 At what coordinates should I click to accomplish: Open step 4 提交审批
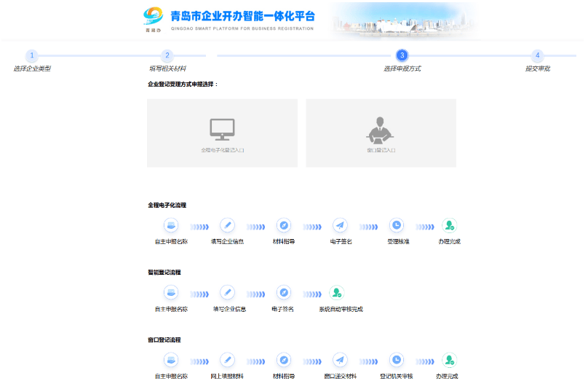[537, 55]
